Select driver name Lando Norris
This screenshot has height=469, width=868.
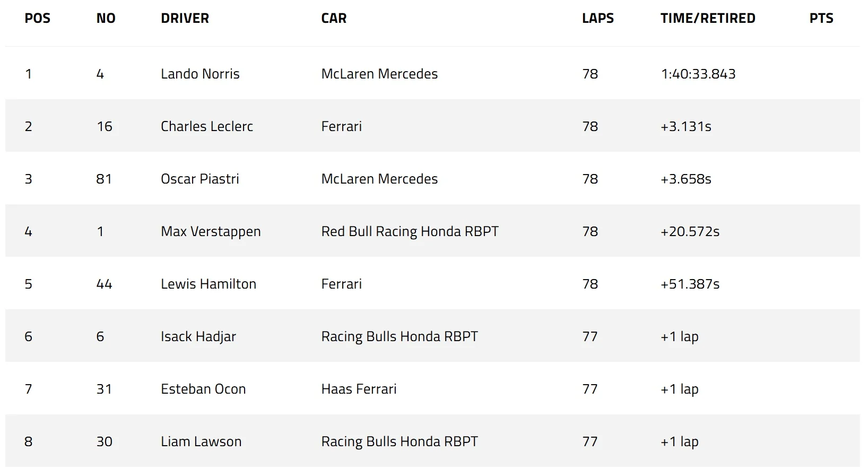tap(200, 74)
